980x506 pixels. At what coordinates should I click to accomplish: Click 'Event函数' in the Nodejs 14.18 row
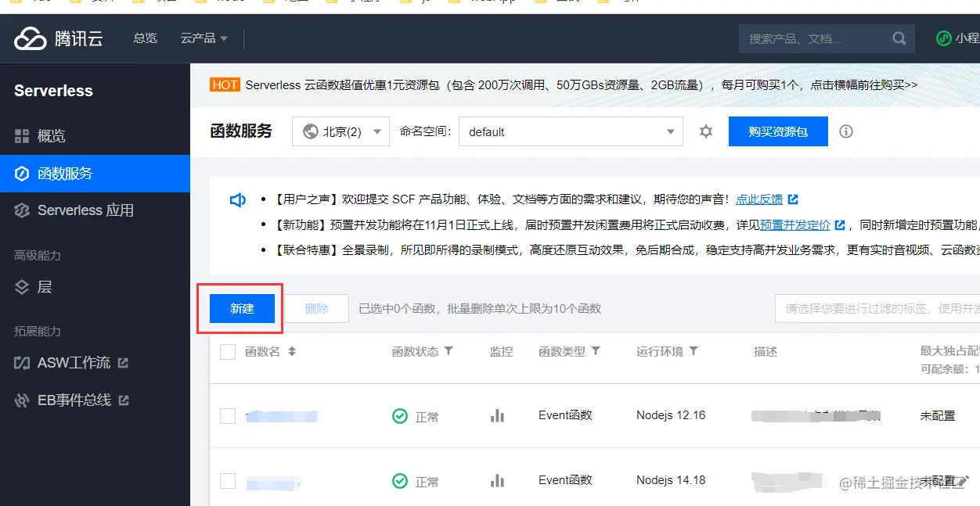tap(565, 480)
